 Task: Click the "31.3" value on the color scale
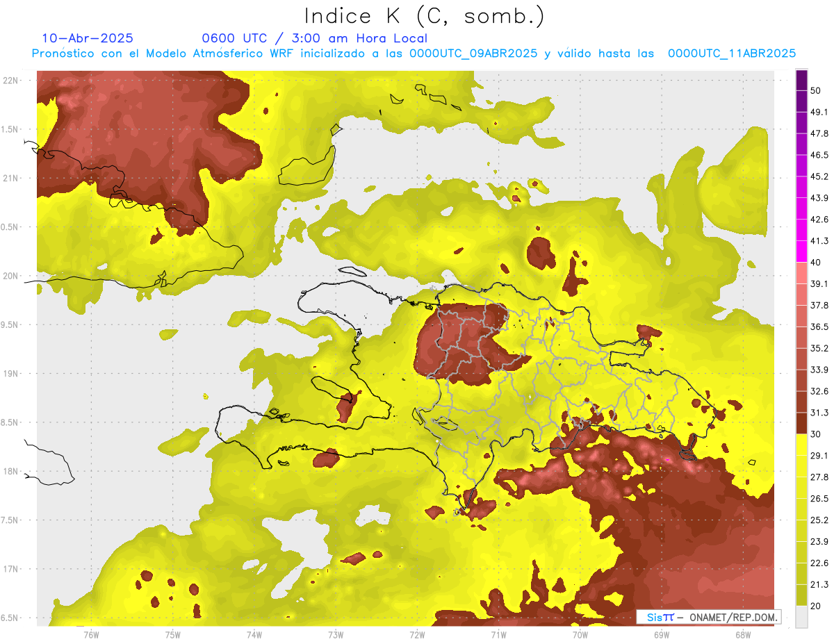tap(819, 413)
